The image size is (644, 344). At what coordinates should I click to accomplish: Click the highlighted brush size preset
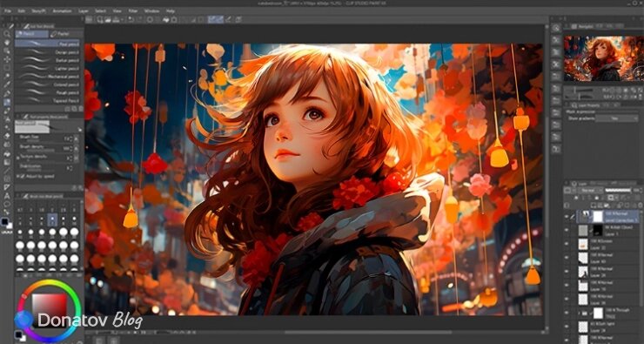(x=52, y=220)
